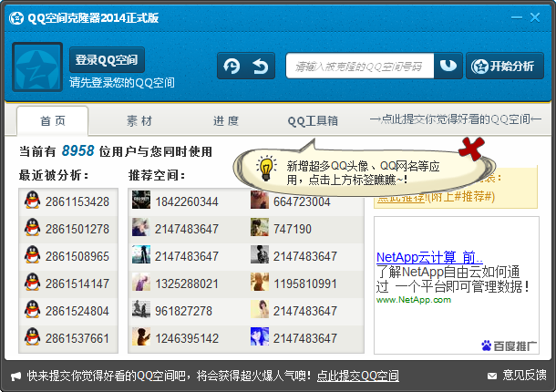556x392 pixels.
Task: Open avatar thumbnail for 664723004
Action: click(260, 200)
